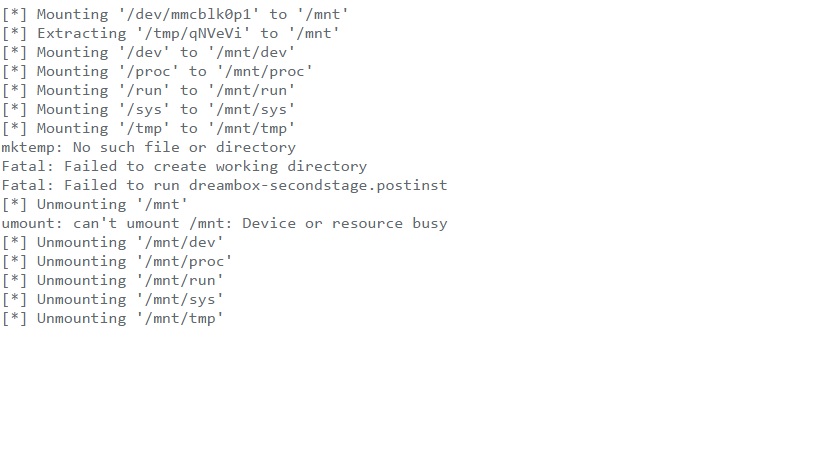
Task: Click the word 'umount:' at line start
Action: coord(32,223)
